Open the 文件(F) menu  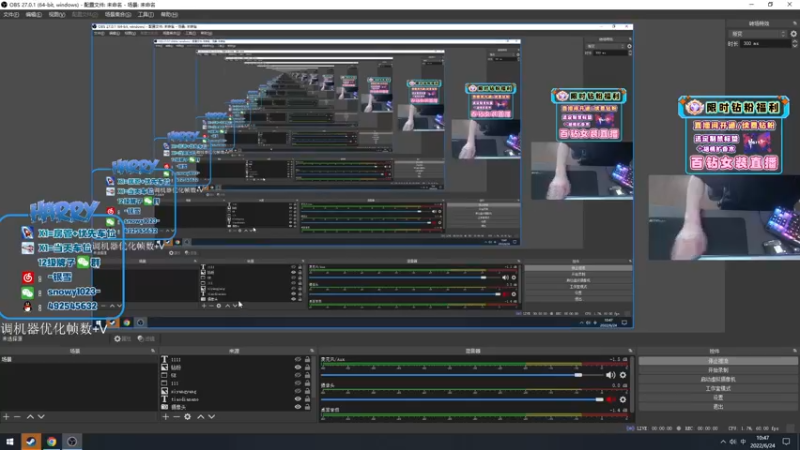click(x=11, y=15)
